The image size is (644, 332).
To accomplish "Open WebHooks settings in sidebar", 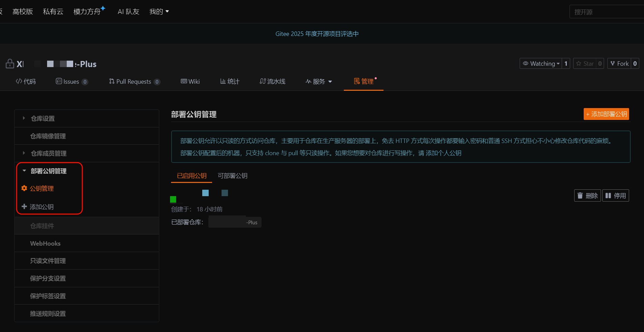I will pyautogui.click(x=87, y=243).
